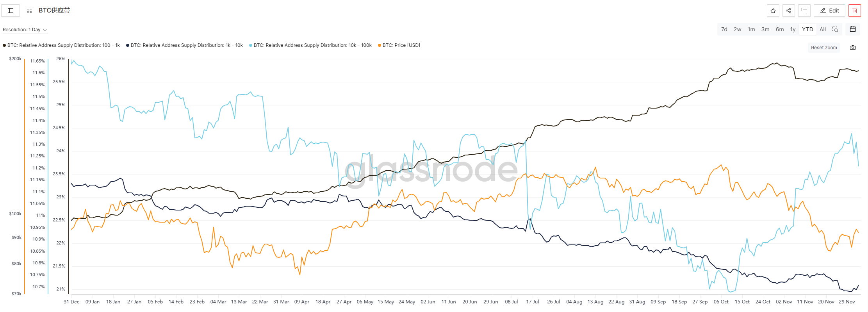
Task: Click the Edit button
Action: click(x=829, y=11)
